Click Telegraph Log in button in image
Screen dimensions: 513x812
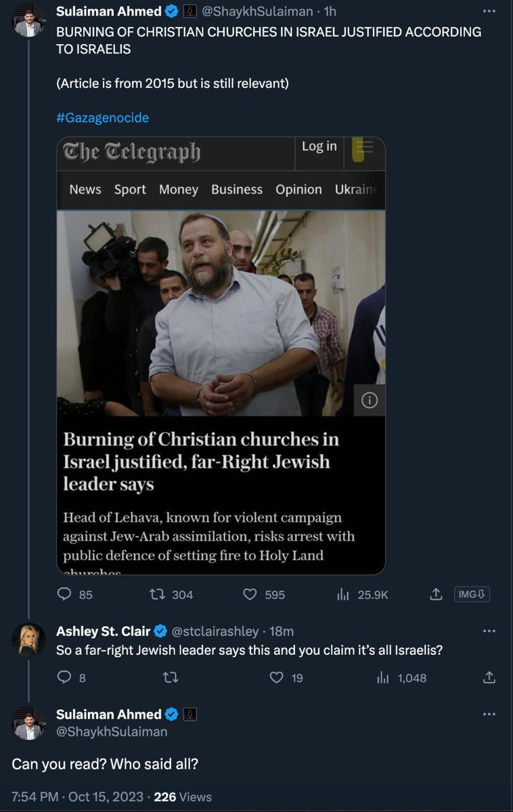[319, 147]
